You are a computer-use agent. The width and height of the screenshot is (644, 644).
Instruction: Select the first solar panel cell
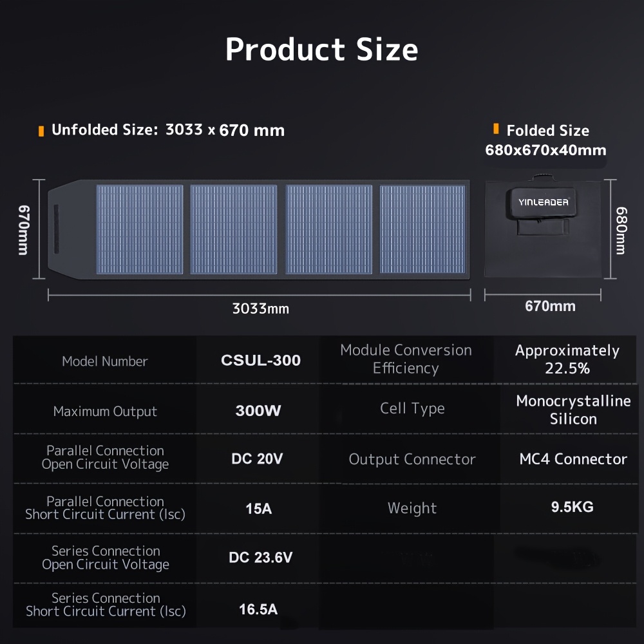pos(140,229)
